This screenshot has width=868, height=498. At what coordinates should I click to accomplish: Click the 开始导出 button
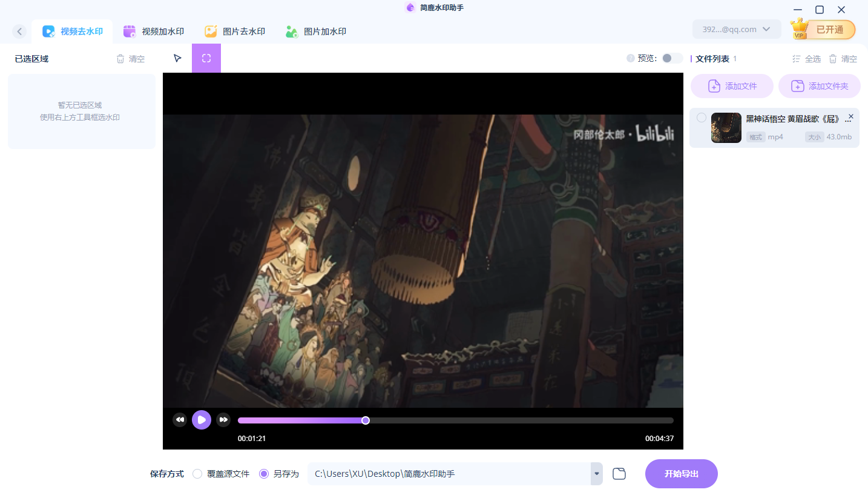point(681,474)
